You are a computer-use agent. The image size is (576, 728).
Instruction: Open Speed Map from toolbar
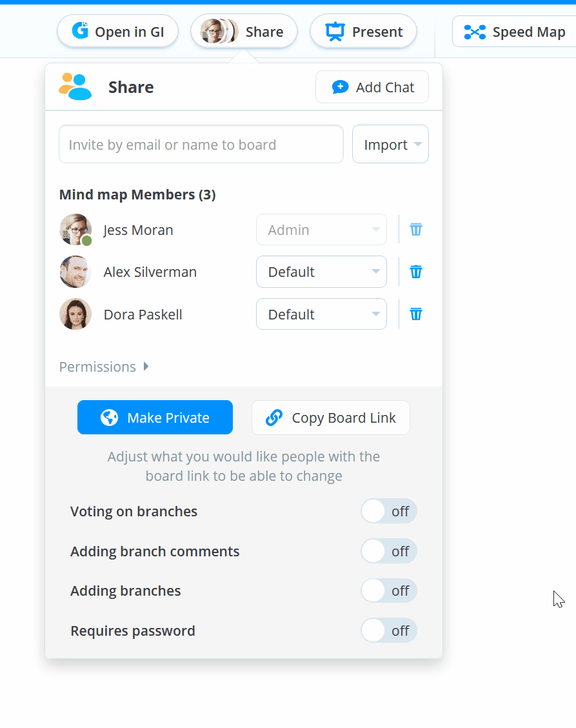(514, 32)
